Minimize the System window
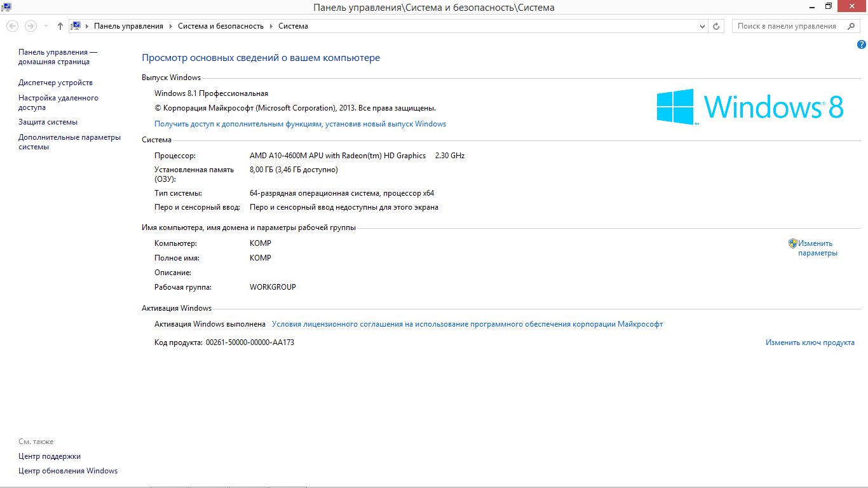The image size is (868, 488). tap(813, 6)
